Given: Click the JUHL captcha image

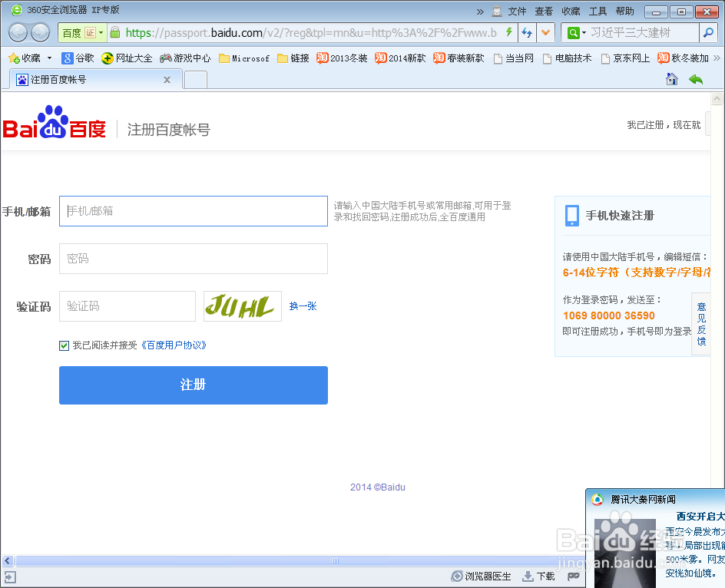Looking at the screenshot, I should point(243,306).
